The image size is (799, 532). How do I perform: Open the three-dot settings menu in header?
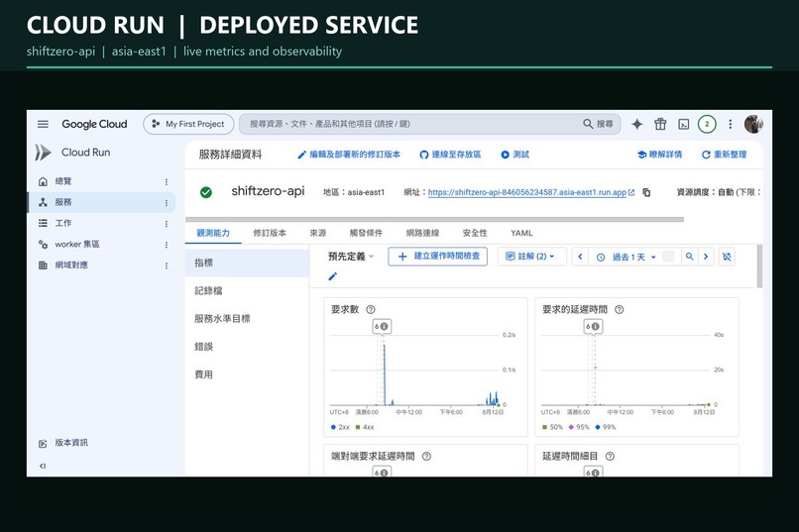(x=731, y=124)
